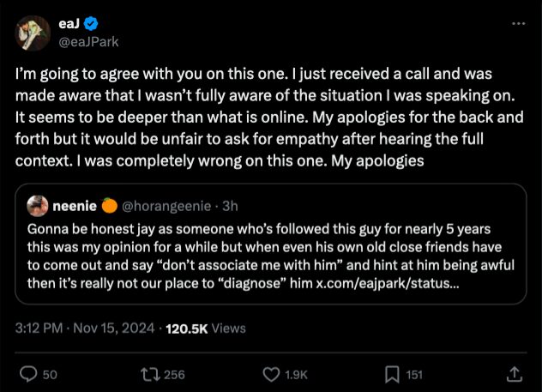Image resolution: width=542 pixels, height=392 pixels.
Task: Bookmark this tweet
Action: click(x=391, y=373)
